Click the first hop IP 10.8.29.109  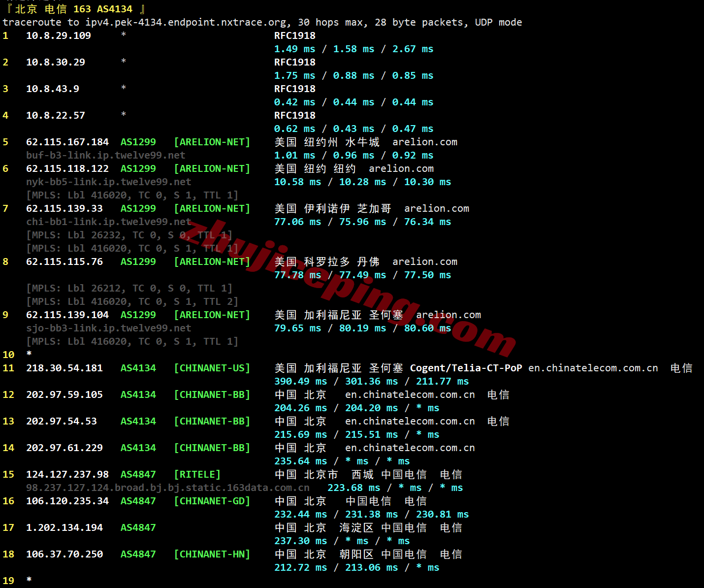[59, 35]
